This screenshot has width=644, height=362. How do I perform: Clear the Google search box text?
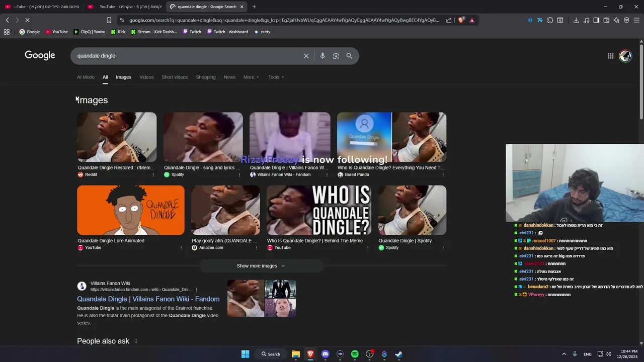306,56
